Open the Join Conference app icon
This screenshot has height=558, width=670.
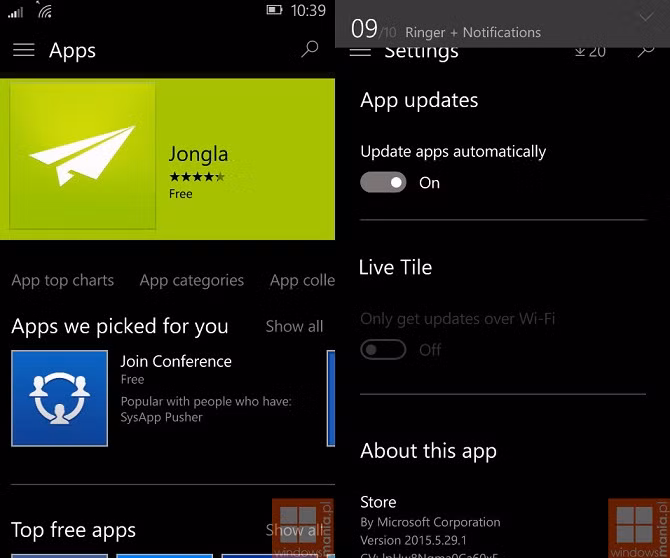click(59, 397)
